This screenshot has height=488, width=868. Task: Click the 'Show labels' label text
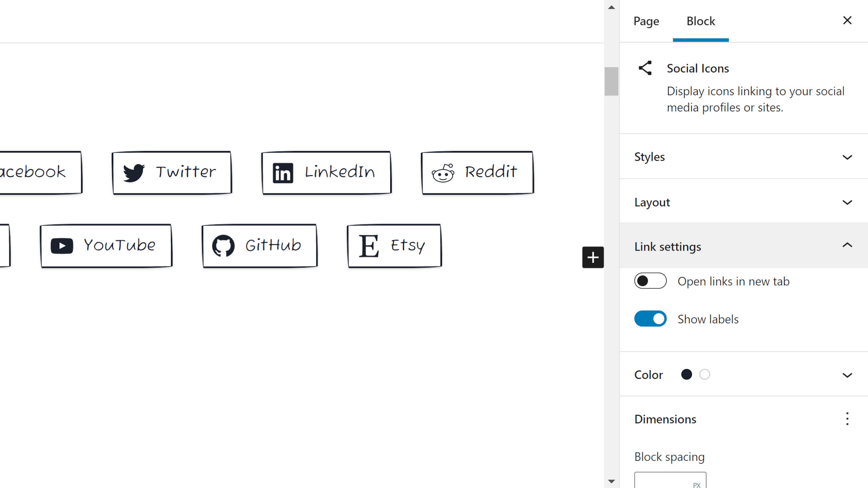[708, 319]
